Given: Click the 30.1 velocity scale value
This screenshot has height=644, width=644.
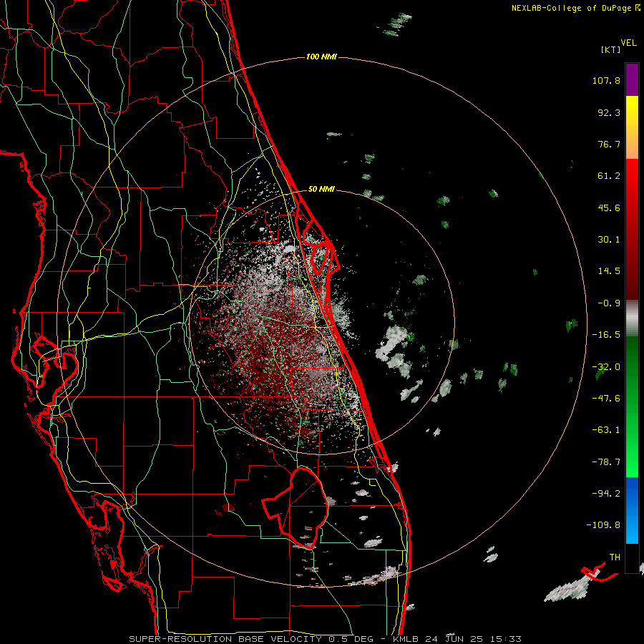Looking at the screenshot, I should (x=609, y=240).
